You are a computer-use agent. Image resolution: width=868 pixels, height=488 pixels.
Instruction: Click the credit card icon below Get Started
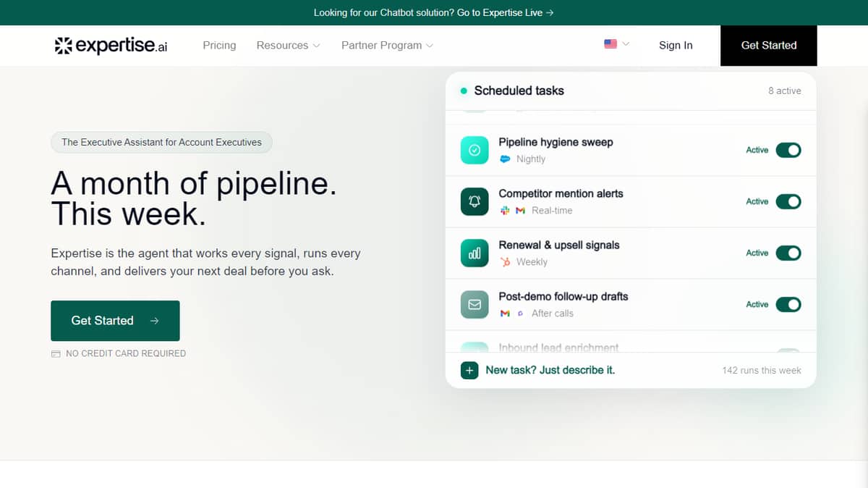coord(56,354)
